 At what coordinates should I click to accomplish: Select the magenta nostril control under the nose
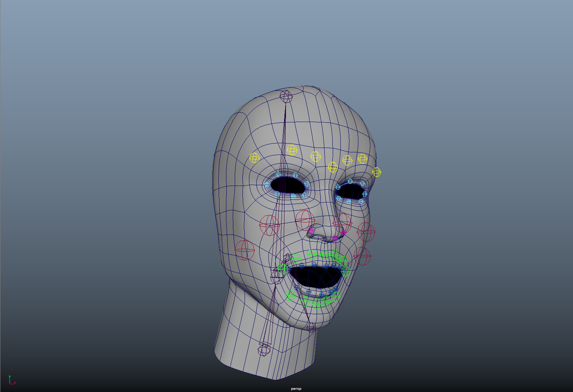coord(335,238)
